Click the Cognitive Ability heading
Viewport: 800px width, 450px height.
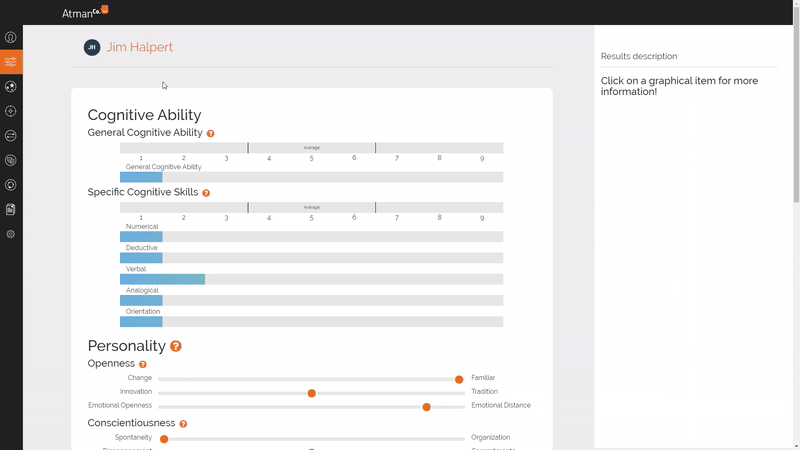144,115
